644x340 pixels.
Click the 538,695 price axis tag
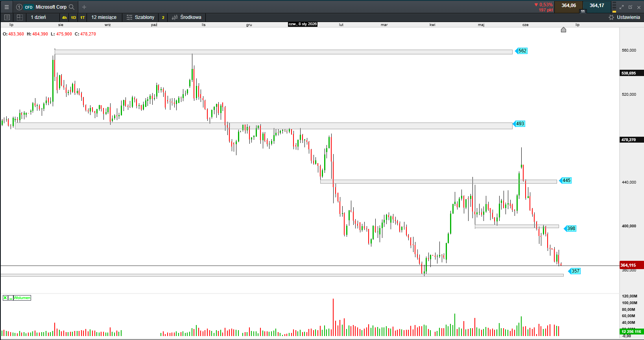point(631,73)
